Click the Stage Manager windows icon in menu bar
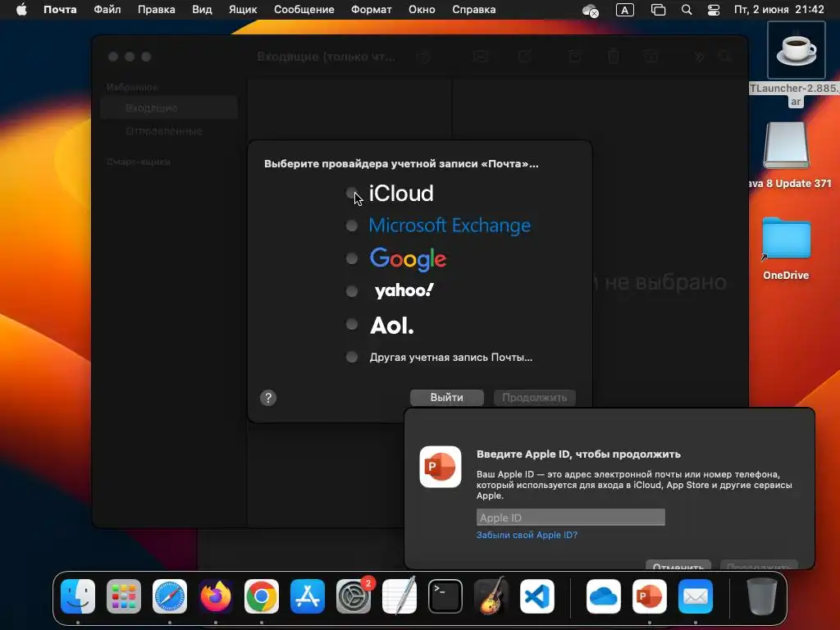Image resolution: width=840 pixels, height=630 pixels. point(658,10)
